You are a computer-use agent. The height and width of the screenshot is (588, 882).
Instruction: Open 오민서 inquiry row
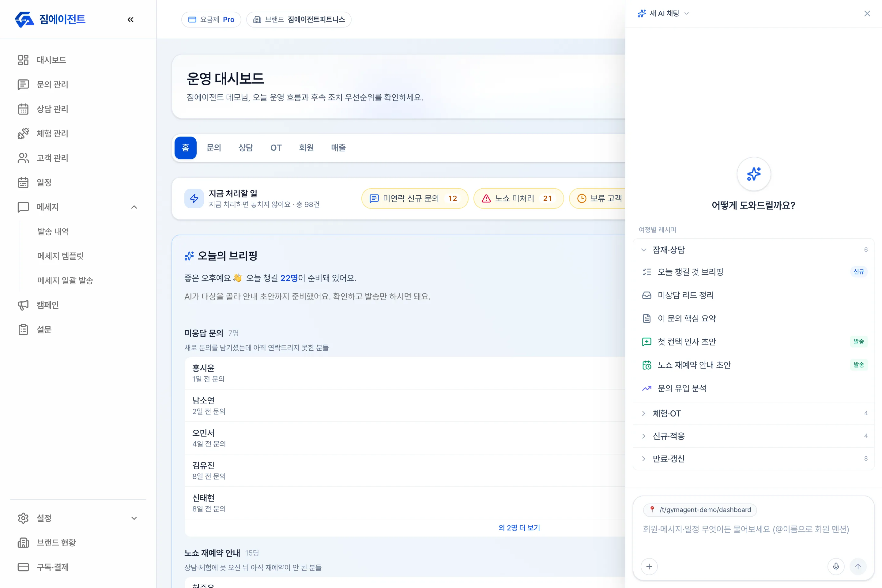(x=405, y=438)
